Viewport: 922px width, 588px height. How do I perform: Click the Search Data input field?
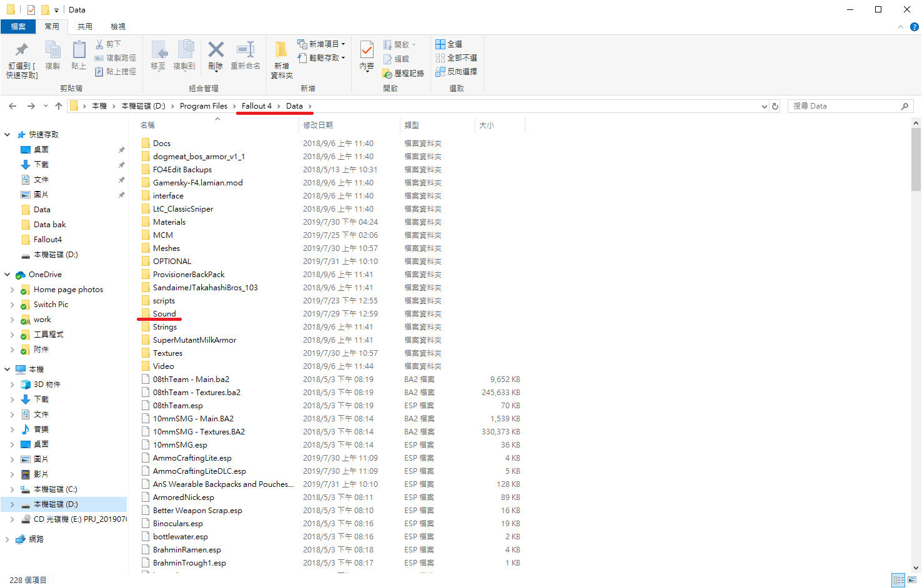(843, 106)
